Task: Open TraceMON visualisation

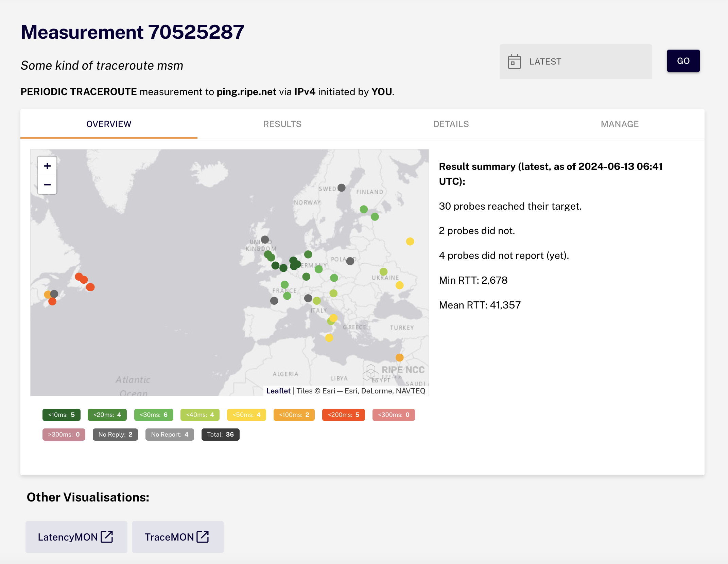Action: 178,537
